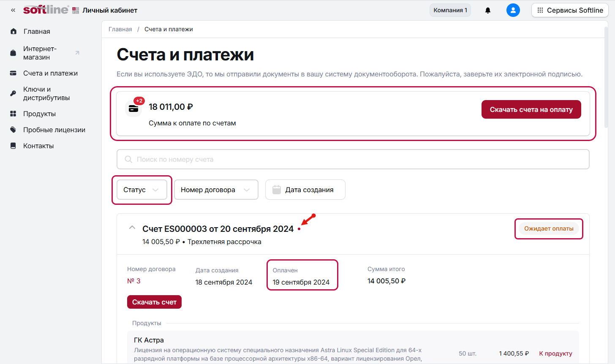Open contract № 3 link
Viewport: 615px width, 364px height.
134,281
